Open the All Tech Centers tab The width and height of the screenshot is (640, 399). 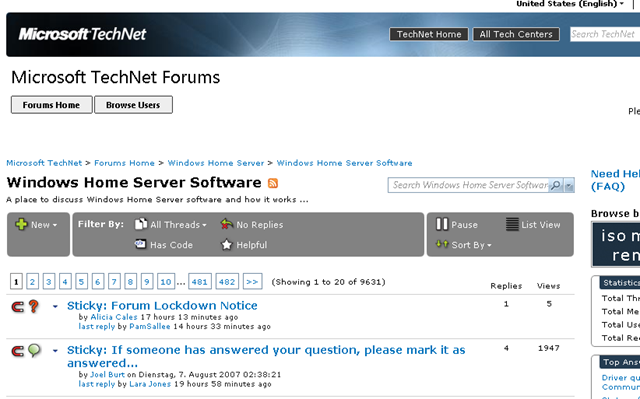(516, 34)
